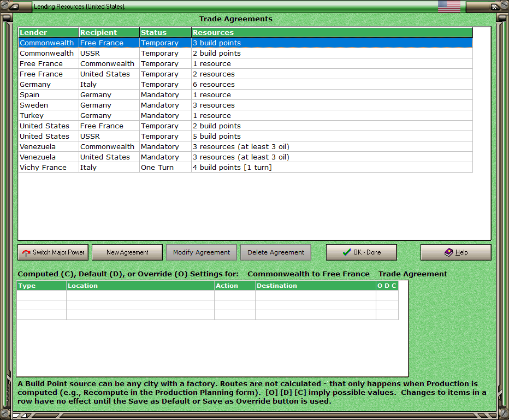
Task: Select the Turkey to Germany agreement row
Action: (x=245, y=116)
